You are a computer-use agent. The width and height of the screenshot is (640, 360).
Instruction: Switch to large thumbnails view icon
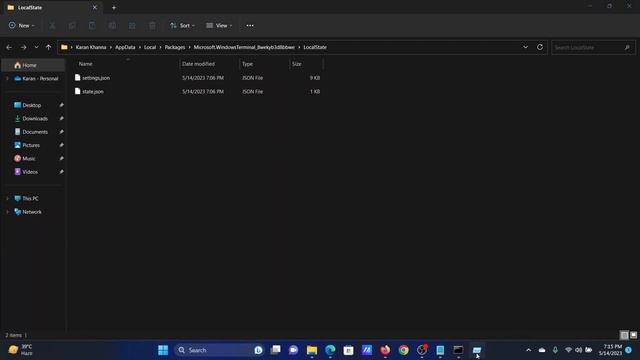point(633,335)
